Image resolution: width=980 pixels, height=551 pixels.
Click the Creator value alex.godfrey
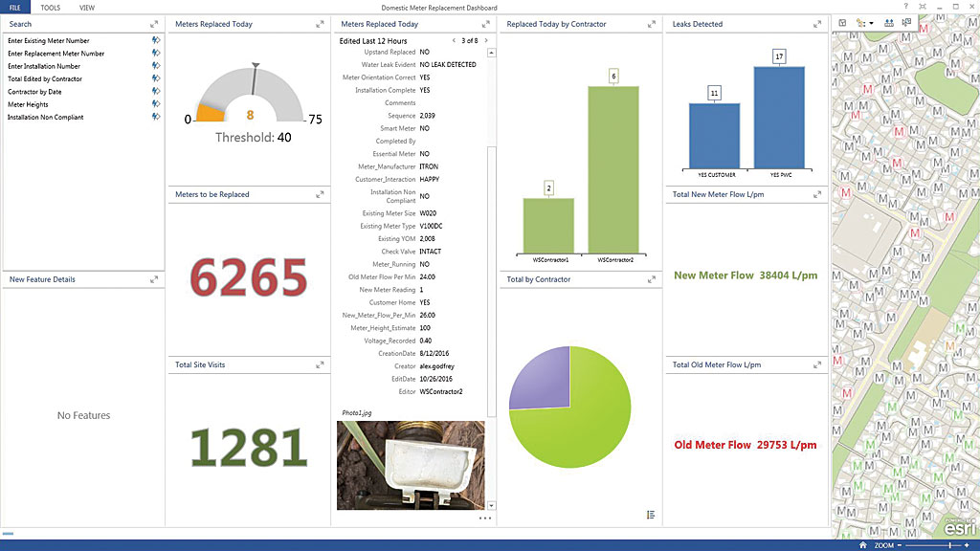[x=436, y=366]
